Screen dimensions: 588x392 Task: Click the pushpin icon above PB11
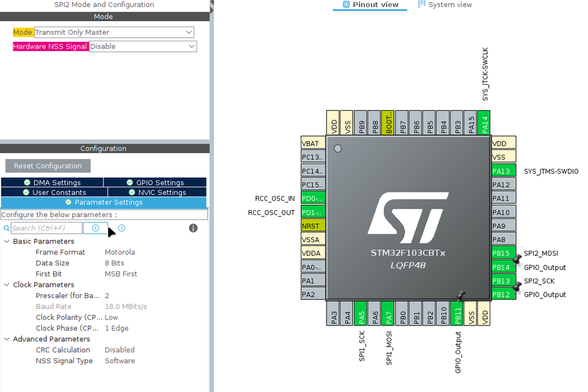[x=461, y=296]
